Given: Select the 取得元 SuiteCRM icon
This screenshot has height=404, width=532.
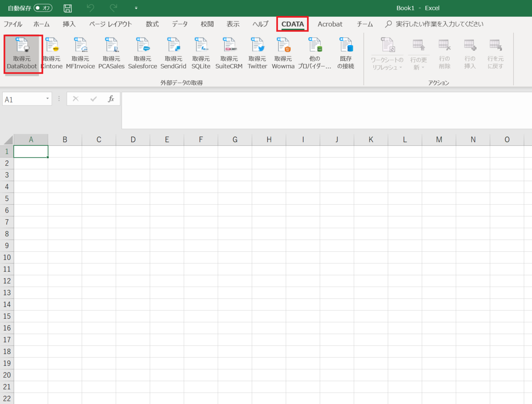Looking at the screenshot, I should (x=229, y=53).
